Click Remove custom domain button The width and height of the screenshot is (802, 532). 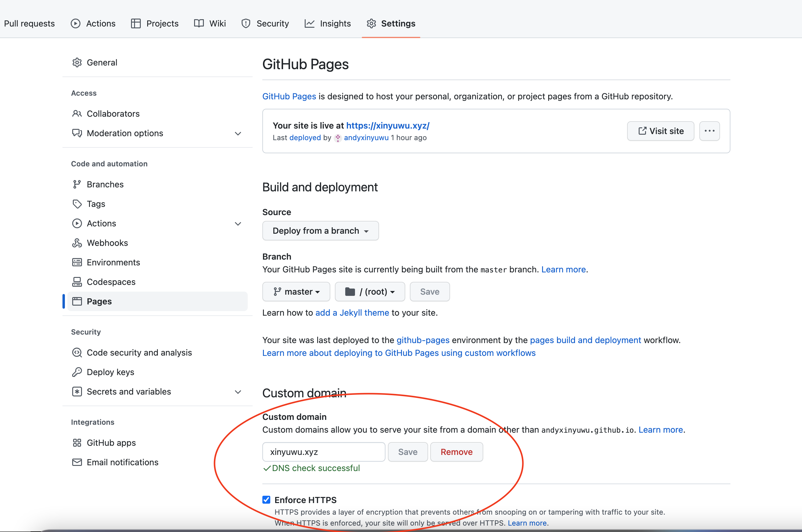click(x=456, y=452)
